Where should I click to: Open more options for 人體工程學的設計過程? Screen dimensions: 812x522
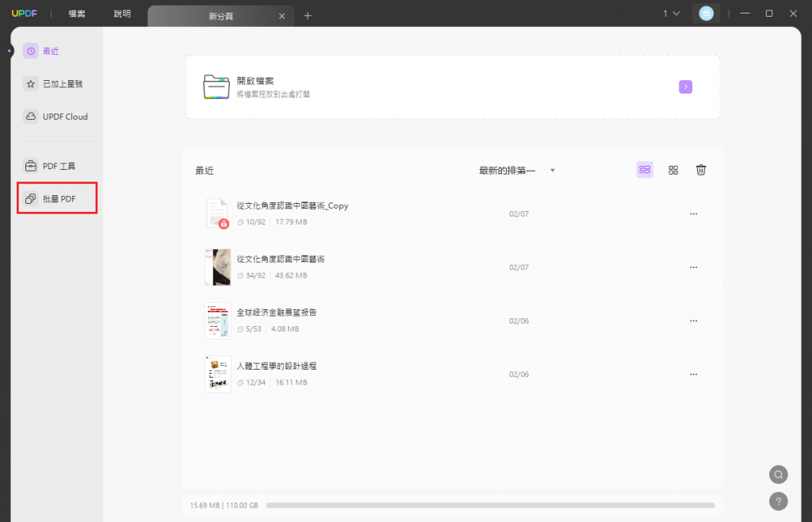point(693,374)
